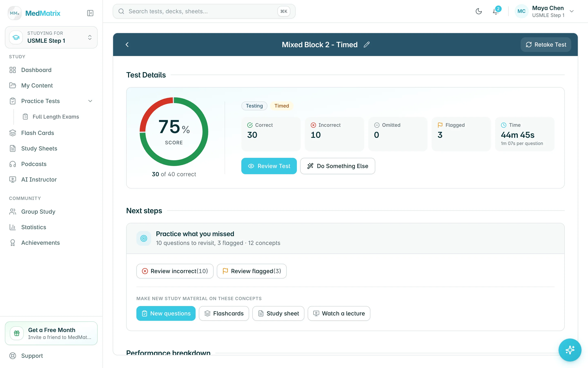Open Dashboard in sidebar

(x=51, y=70)
